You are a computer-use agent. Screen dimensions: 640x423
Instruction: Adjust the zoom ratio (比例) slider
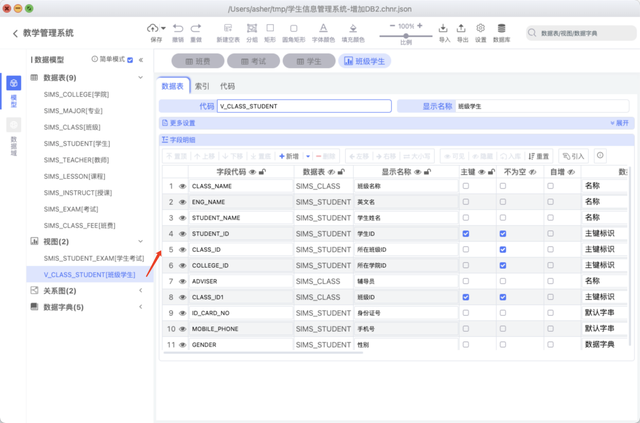click(406, 36)
